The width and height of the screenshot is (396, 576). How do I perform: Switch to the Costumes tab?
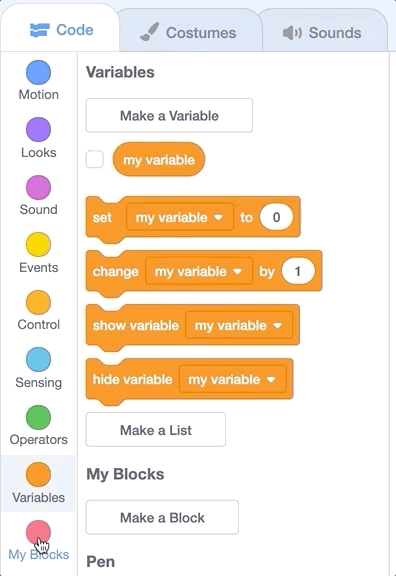[188, 33]
